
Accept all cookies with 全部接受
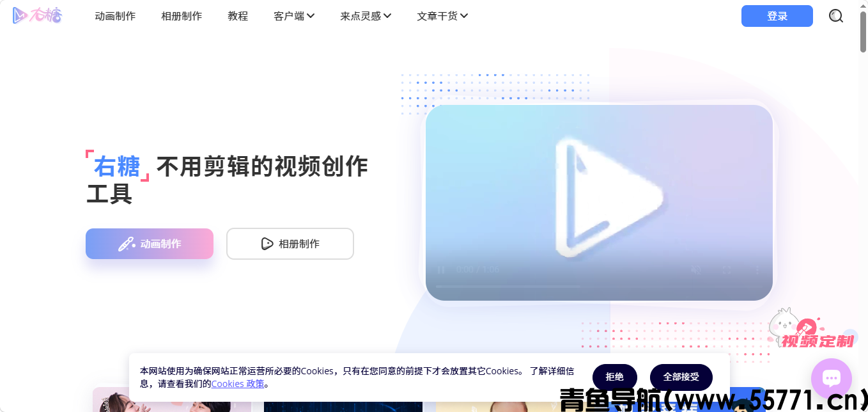[x=681, y=377]
